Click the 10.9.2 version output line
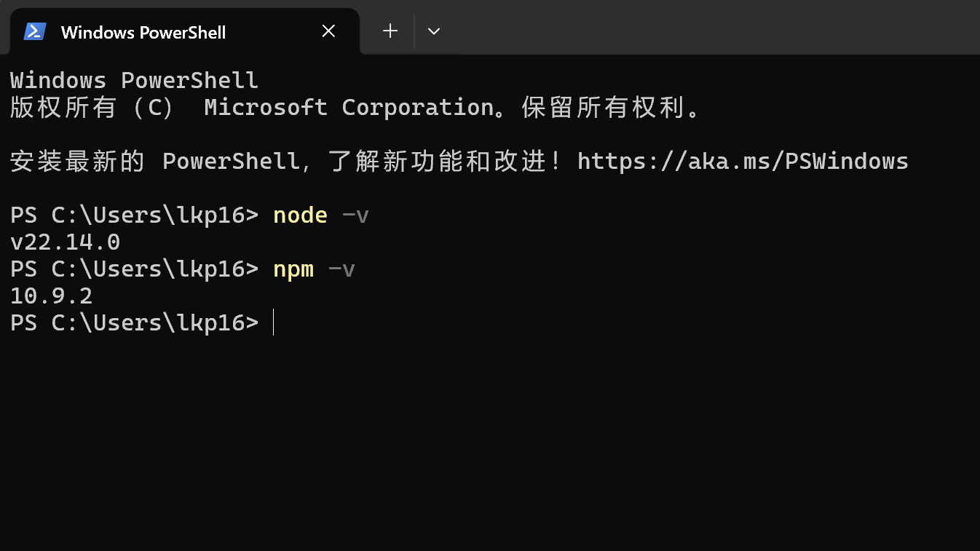The height and width of the screenshot is (551, 980). [x=52, y=296]
